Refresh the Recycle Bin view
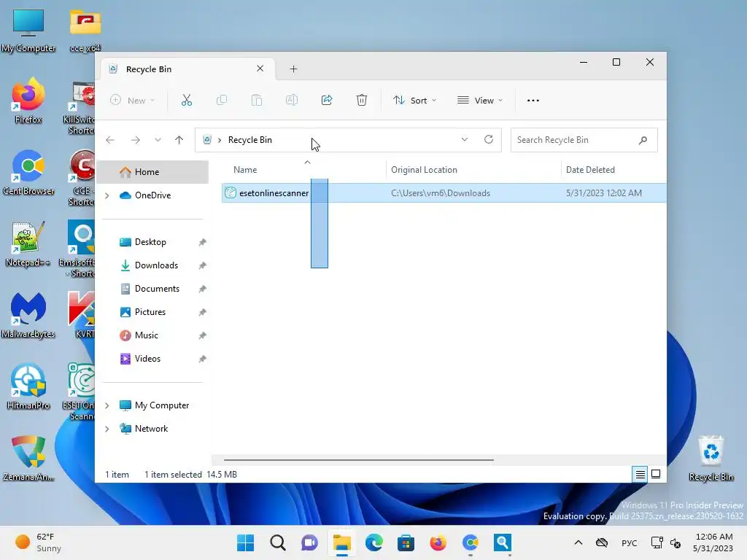Screen dimensions: 747x560 point(488,139)
